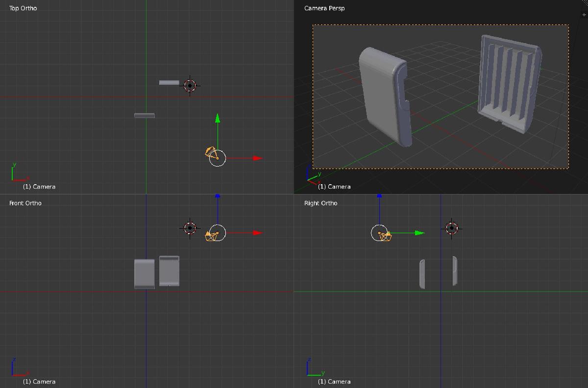Click the white manipulator circle in Right Ortho
The width and height of the screenshot is (588, 388).
(x=379, y=233)
